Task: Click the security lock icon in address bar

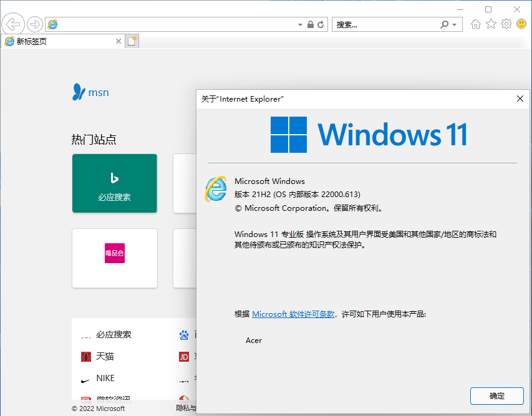Action: [x=310, y=24]
